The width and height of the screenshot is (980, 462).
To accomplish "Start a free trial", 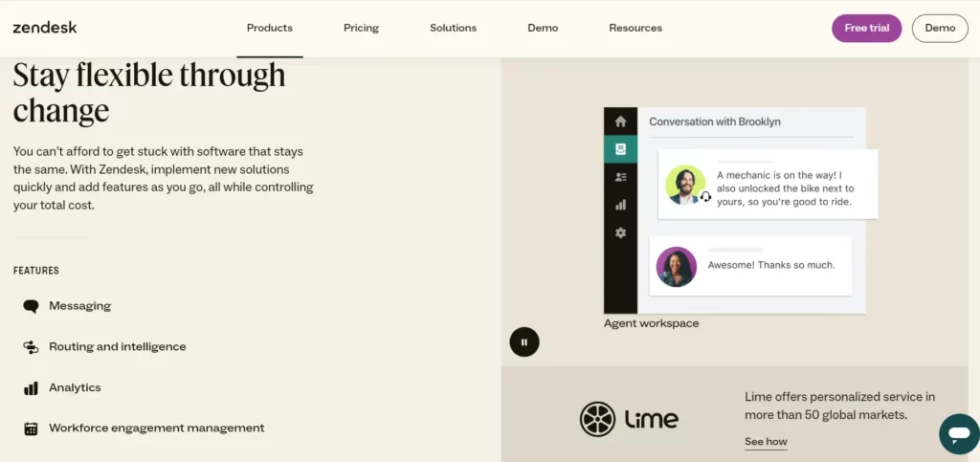I will 866,28.
